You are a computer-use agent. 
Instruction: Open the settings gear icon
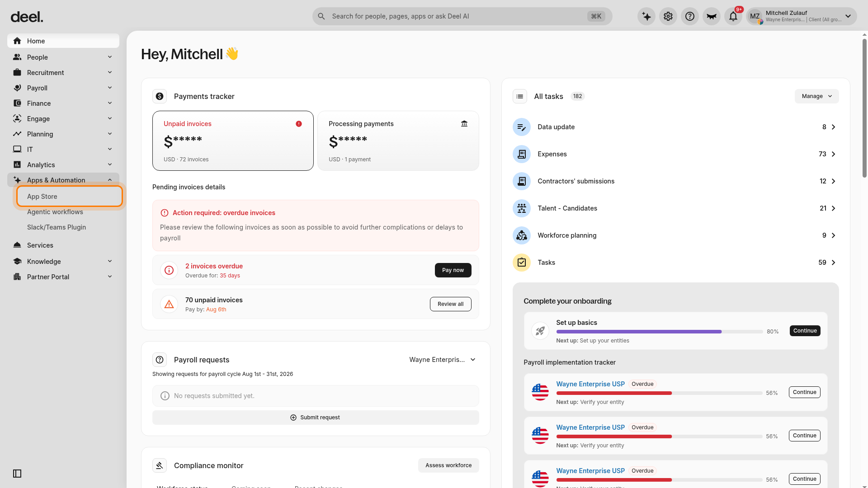point(668,16)
